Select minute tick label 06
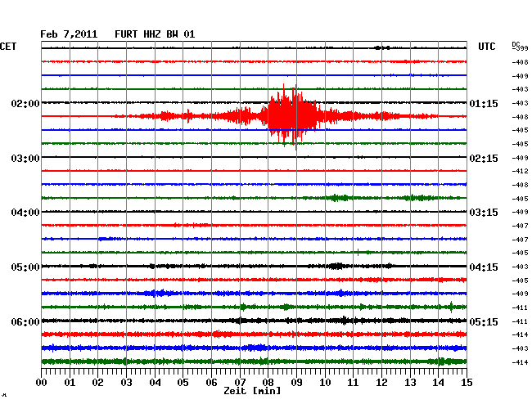This screenshot has width=532, height=404. [211, 382]
